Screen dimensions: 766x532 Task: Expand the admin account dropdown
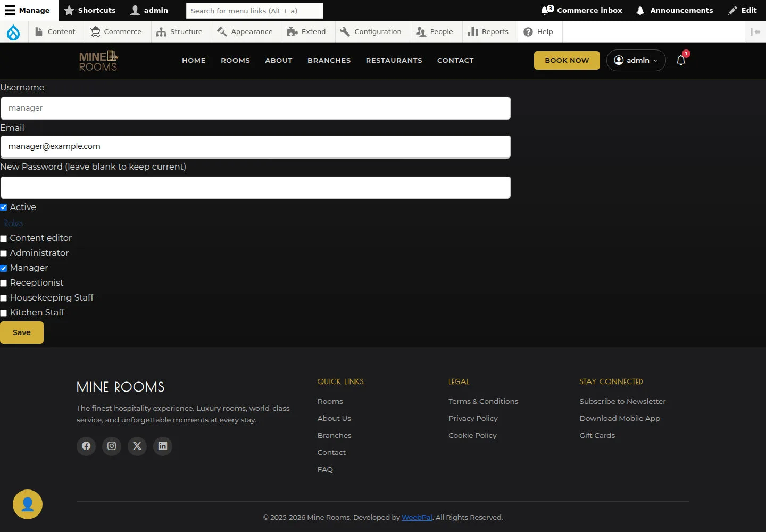pos(636,60)
